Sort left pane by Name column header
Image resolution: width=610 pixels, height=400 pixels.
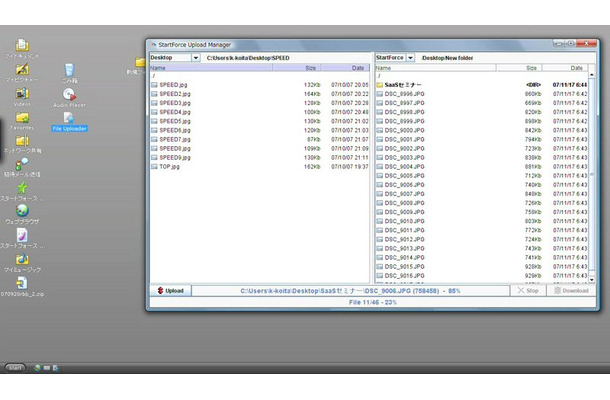(211, 68)
